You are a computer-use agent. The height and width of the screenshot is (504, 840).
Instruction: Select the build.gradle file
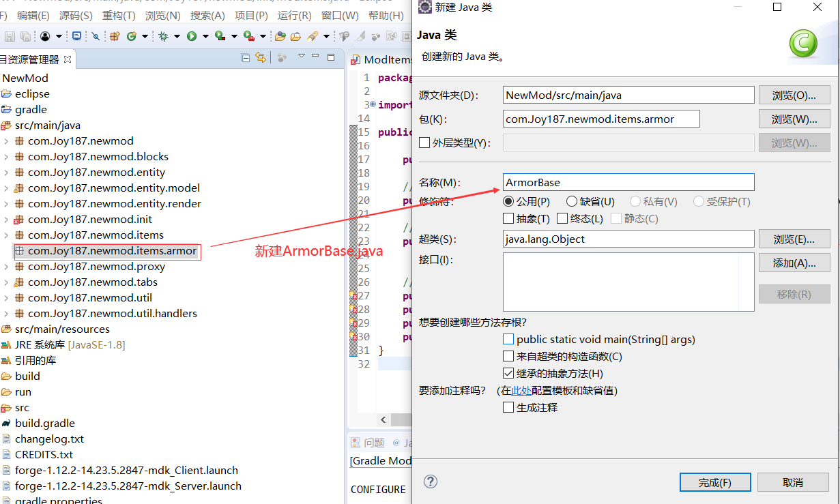(45, 424)
